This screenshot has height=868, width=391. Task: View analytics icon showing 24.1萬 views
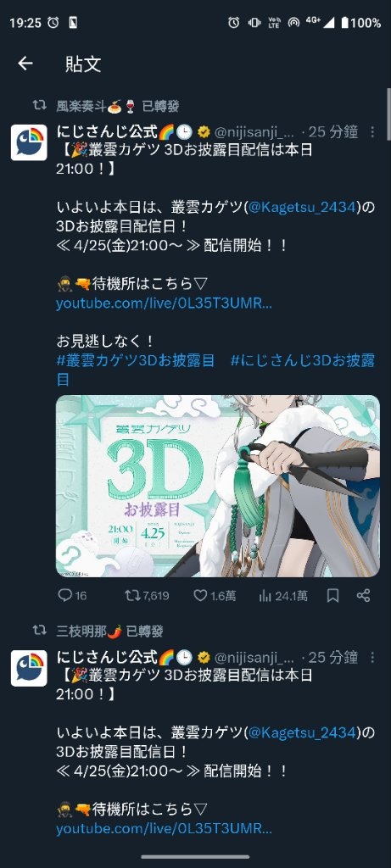click(283, 595)
